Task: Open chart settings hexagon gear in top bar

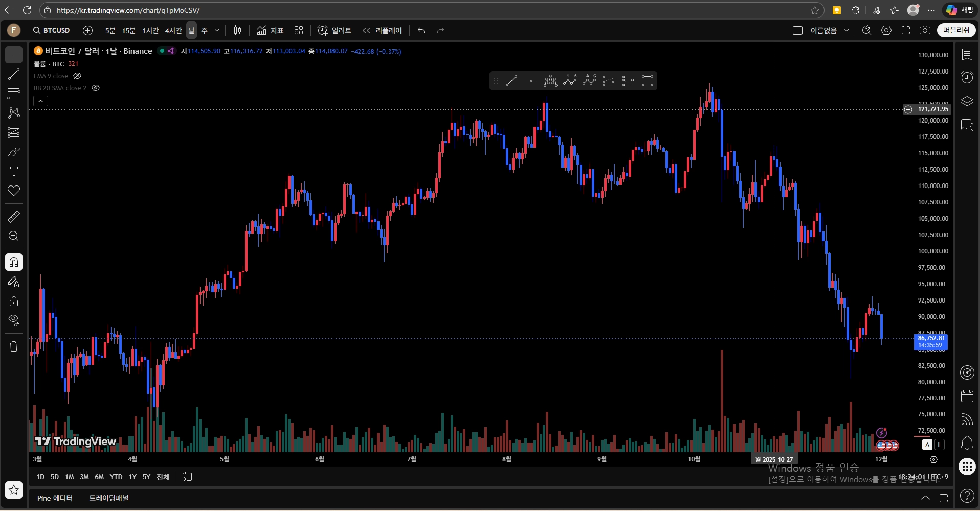Action: (886, 30)
